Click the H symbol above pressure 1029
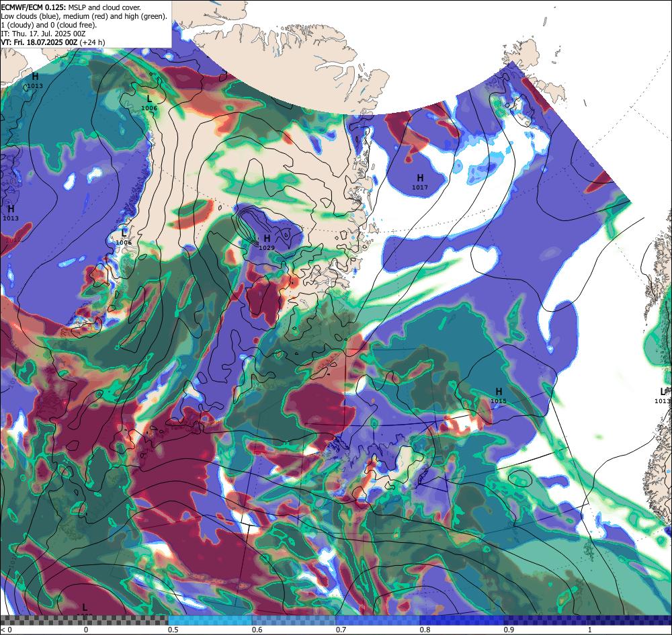 (x=267, y=239)
